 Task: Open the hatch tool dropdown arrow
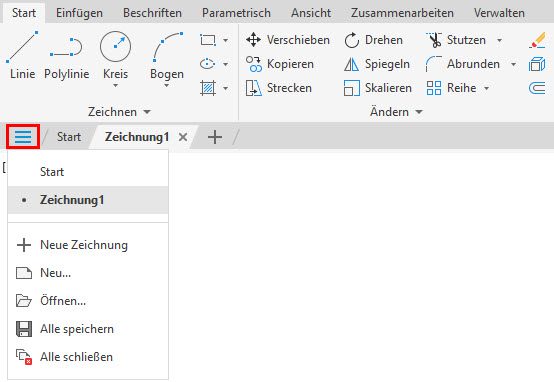tap(225, 88)
